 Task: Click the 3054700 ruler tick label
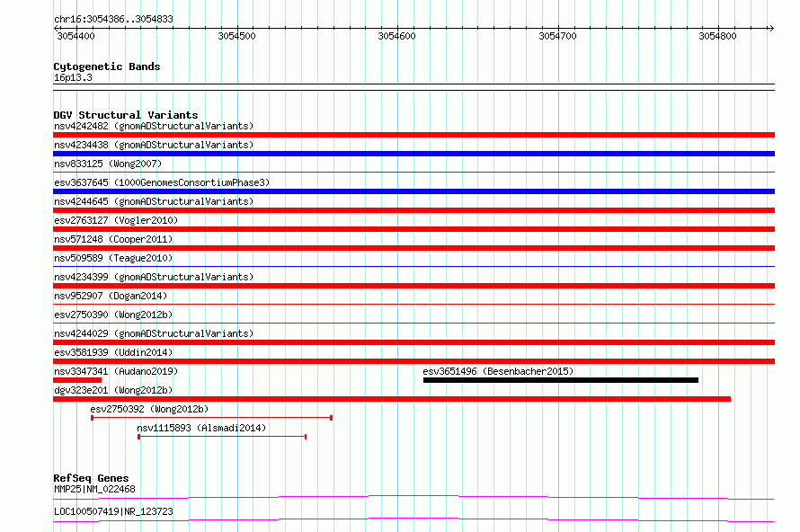[x=557, y=36]
